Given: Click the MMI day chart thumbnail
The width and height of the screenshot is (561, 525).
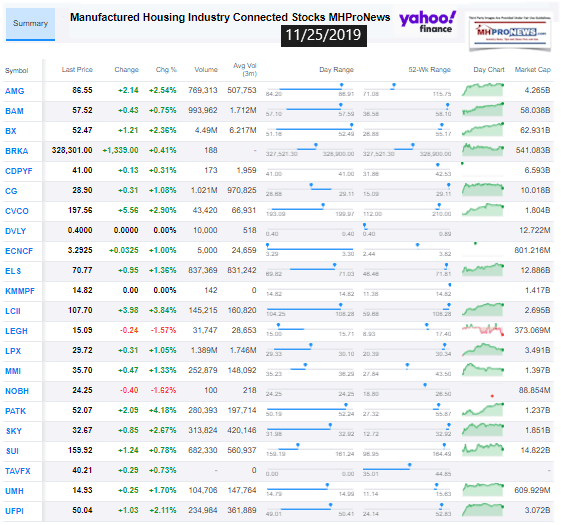Looking at the screenshot, I should point(483,370).
